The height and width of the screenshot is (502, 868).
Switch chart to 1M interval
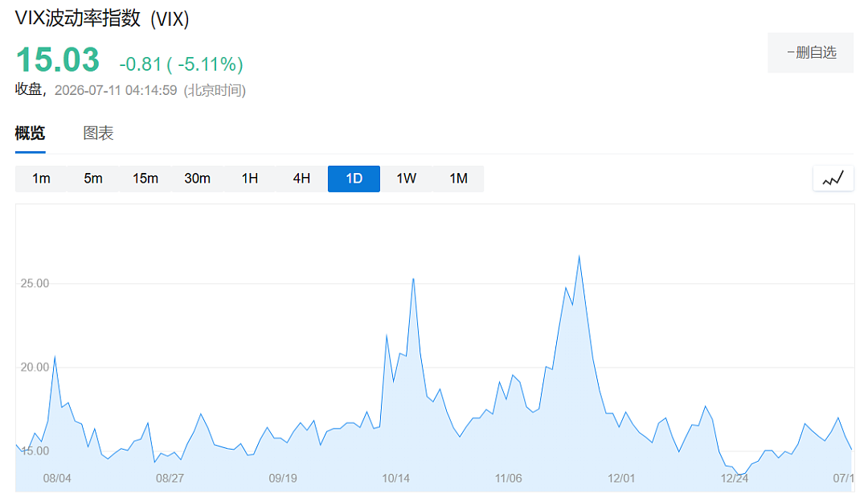point(458,179)
